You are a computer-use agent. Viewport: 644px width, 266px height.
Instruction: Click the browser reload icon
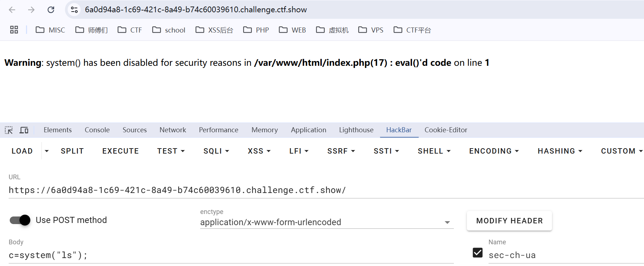[51, 10]
